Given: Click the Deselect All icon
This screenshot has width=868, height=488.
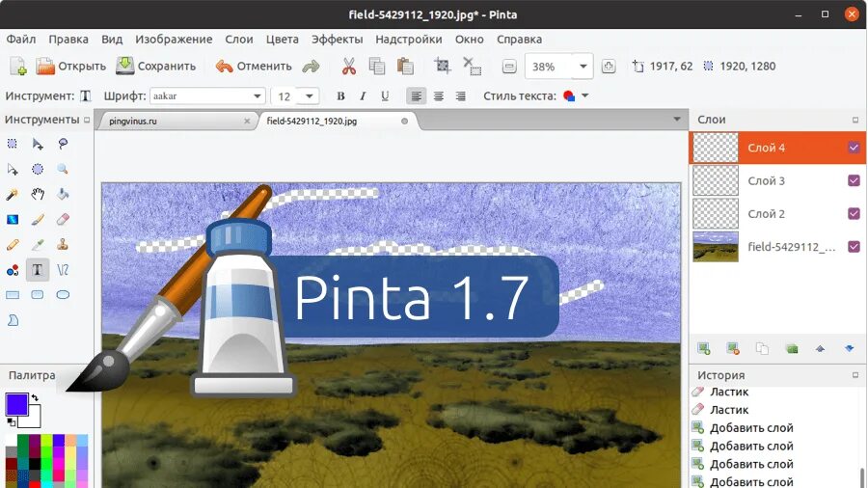Looking at the screenshot, I should [x=473, y=67].
